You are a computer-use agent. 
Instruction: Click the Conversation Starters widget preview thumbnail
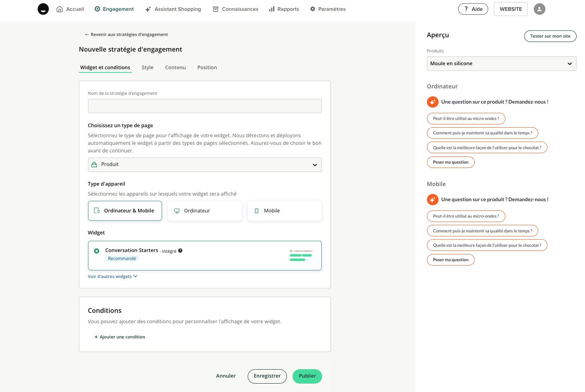coord(301,255)
